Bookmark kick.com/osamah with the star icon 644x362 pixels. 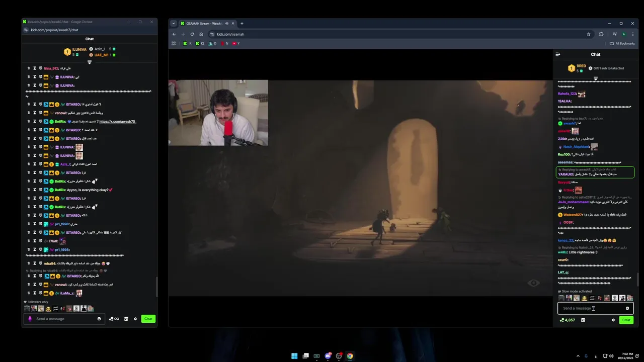click(589, 34)
